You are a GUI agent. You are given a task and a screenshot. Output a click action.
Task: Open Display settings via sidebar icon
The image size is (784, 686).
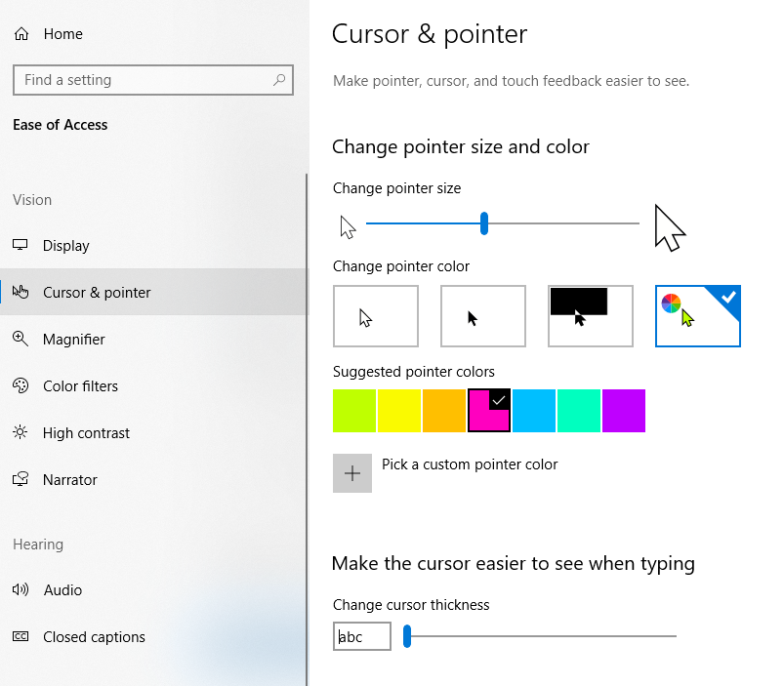(x=20, y=245)
